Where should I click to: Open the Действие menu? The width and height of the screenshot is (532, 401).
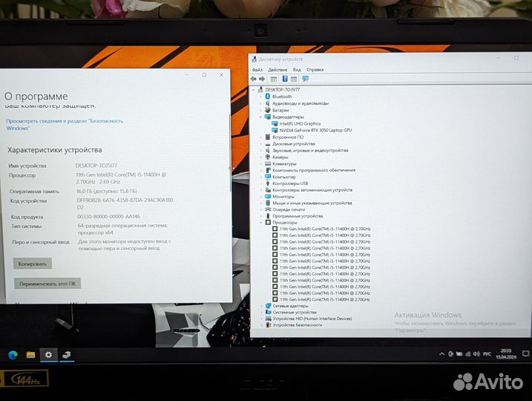(278, 70)
